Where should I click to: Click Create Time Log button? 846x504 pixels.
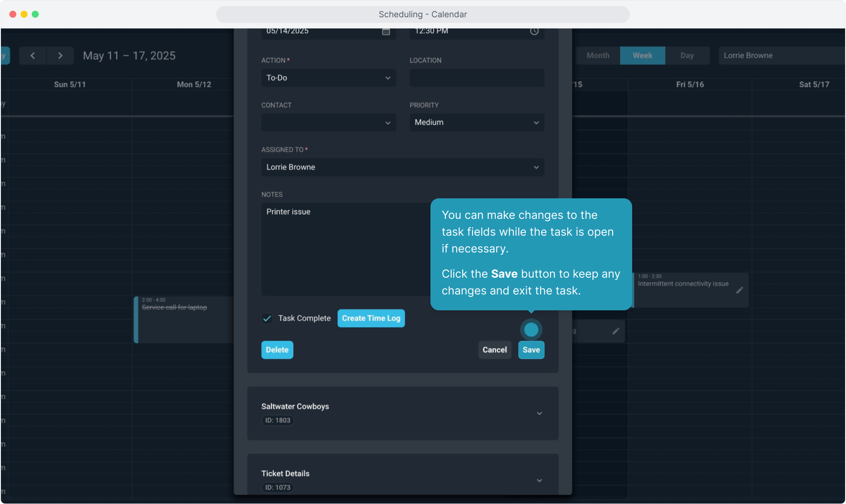[371, 318]
